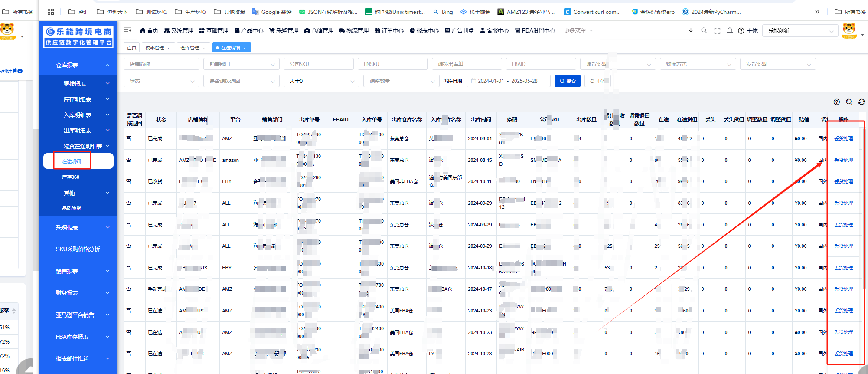Open the 物流方式 dropdown filter

click(x=697, y=64)
